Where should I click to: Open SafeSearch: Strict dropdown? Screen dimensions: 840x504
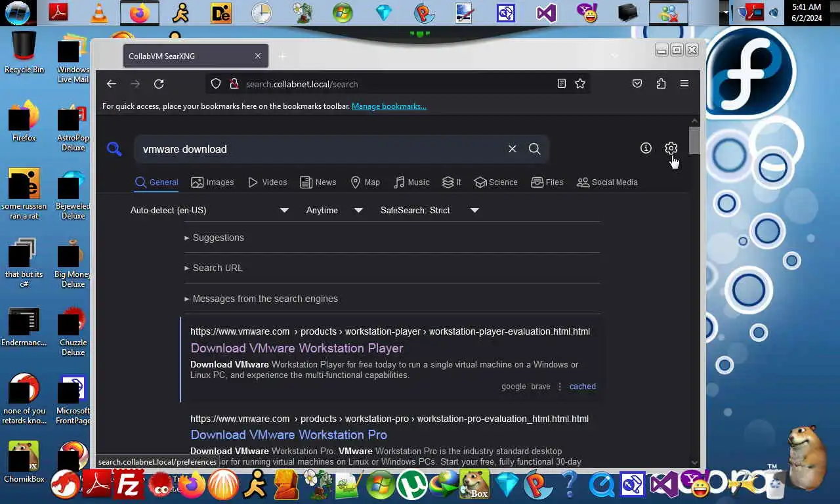click(x=430, y=210)
